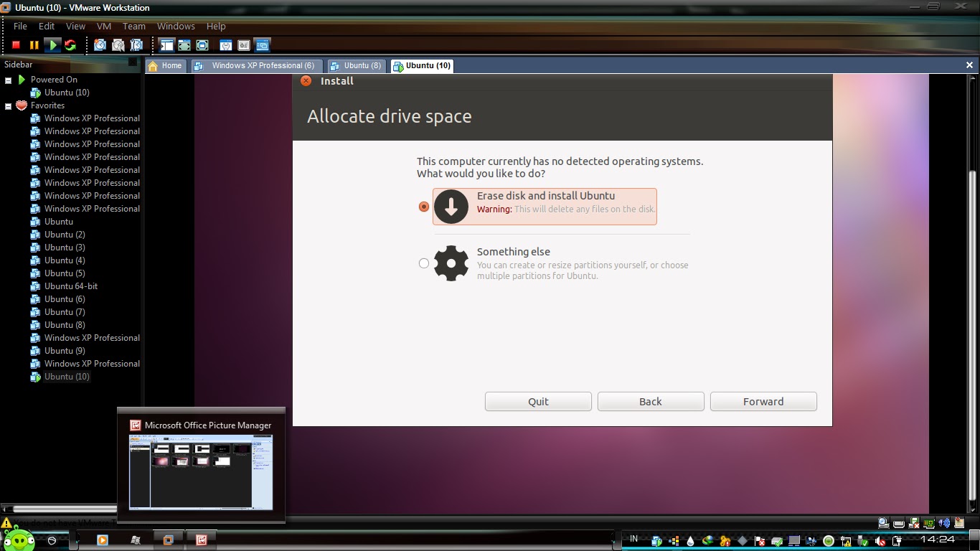980x551 pixels.
Task: Select the console view toolbar icon
Action: pos(262,45)
